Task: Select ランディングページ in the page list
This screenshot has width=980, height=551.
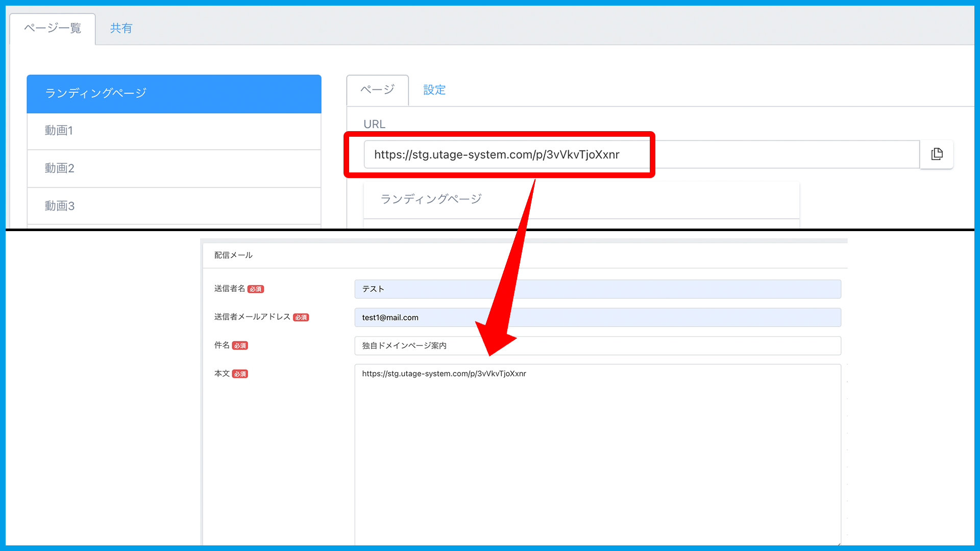Action: click(x=174, y=94)
